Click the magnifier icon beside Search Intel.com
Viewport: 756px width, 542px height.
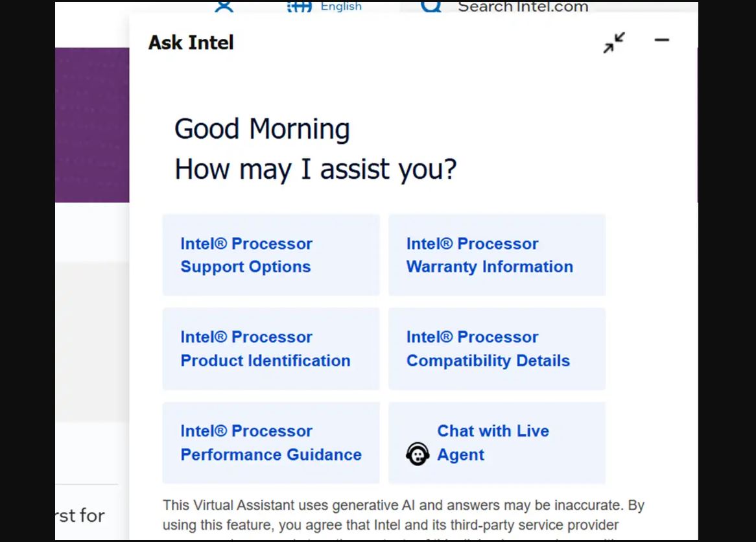click(x=430, y=6)
